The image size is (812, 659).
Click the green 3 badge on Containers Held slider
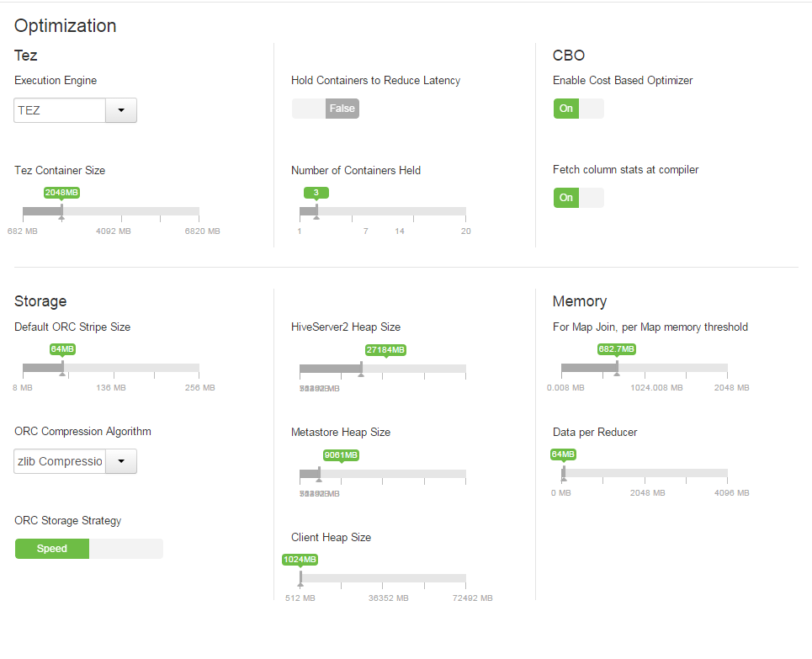click(x=316, y=192)
